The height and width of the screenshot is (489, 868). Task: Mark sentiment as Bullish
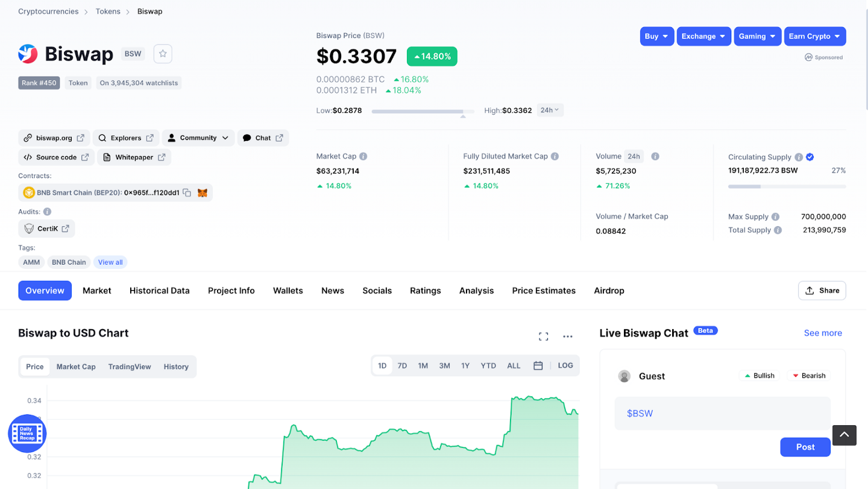[x=759, y=376]
